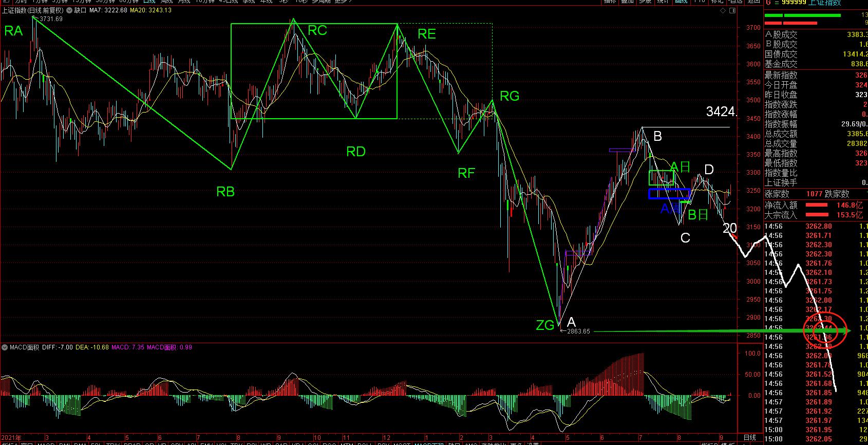868x445 pixels.
Task: Select the green ZG wave label
Action: click(x=545, y=325)
